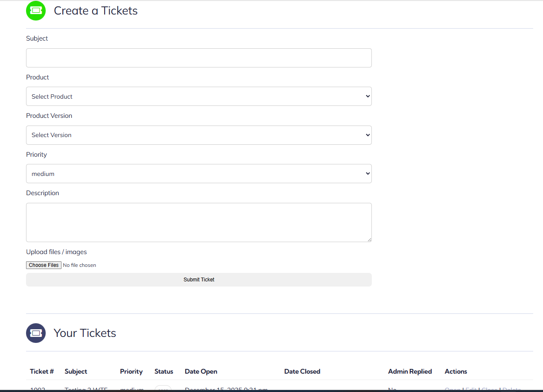Viewport: 543px width, 392px height.
Task: Click the Priority column header in tickets table
Action: pos(131,372)
